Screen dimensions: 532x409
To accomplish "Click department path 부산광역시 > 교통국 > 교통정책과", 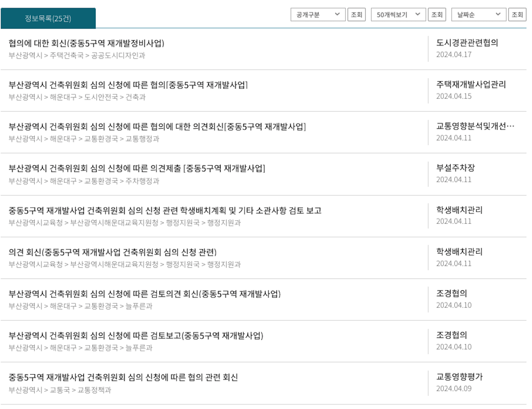I will click(60, 390).
